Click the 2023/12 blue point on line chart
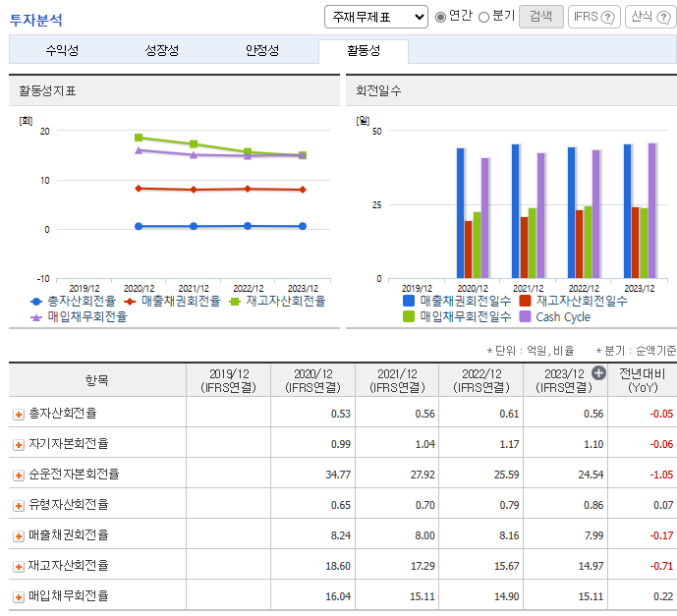This screenshot has width=677, height=616. coord(303,226)
